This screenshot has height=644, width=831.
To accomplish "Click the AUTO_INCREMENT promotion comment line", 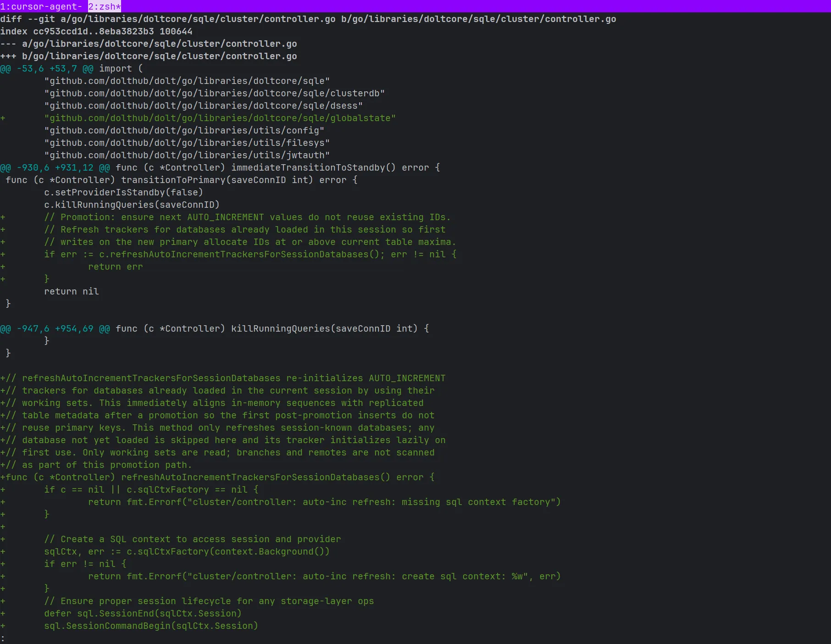I will coord(248,217).
